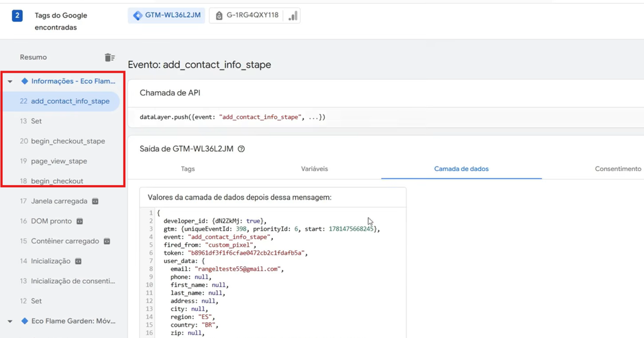This screenshot has height=338, width=644.
Task: Select the Camada de dados tab
Action: pos(461,169)
